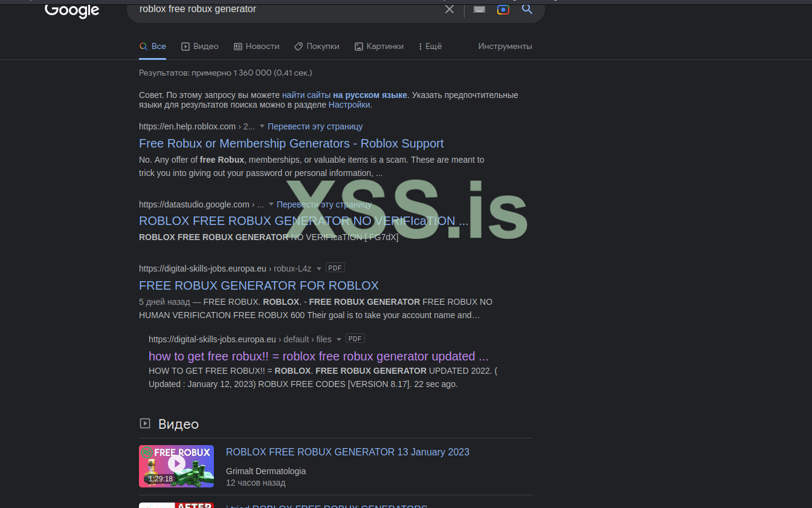
Task: Click the Google logo
Action: point(71,10)
